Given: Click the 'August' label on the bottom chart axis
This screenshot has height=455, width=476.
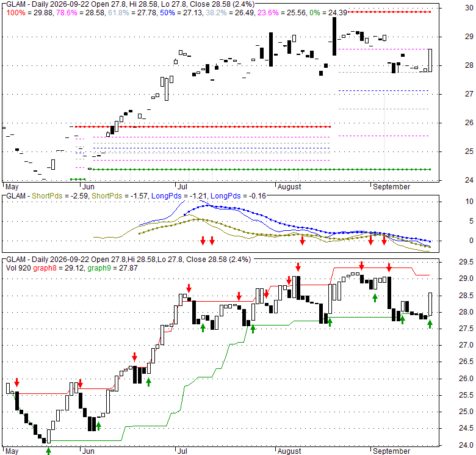Looking at the screenshot, I should tap(289, 451).
